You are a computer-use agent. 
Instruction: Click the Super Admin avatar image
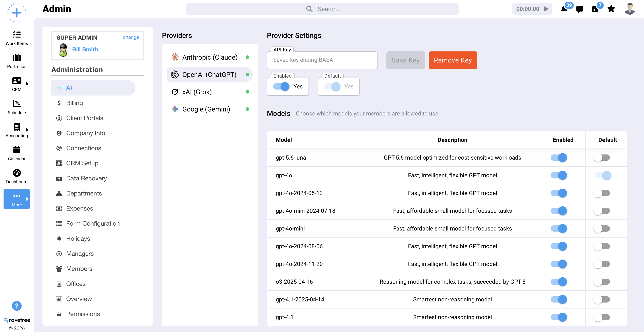pos(63,50)
